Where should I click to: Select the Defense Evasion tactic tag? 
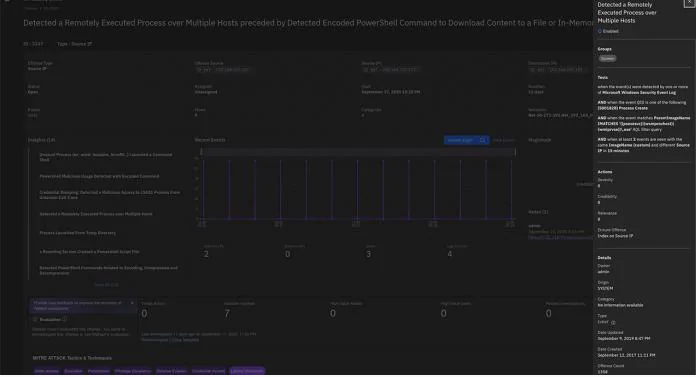coord(171,371)
